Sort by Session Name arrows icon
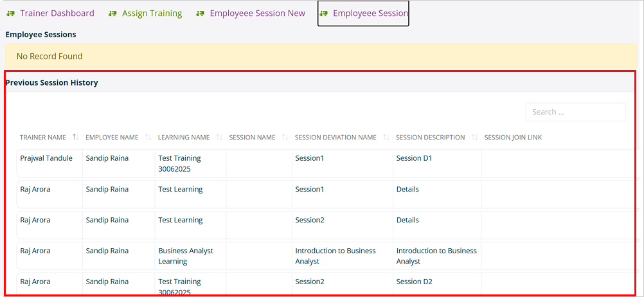The image size is (644, 297). point(285,137)
